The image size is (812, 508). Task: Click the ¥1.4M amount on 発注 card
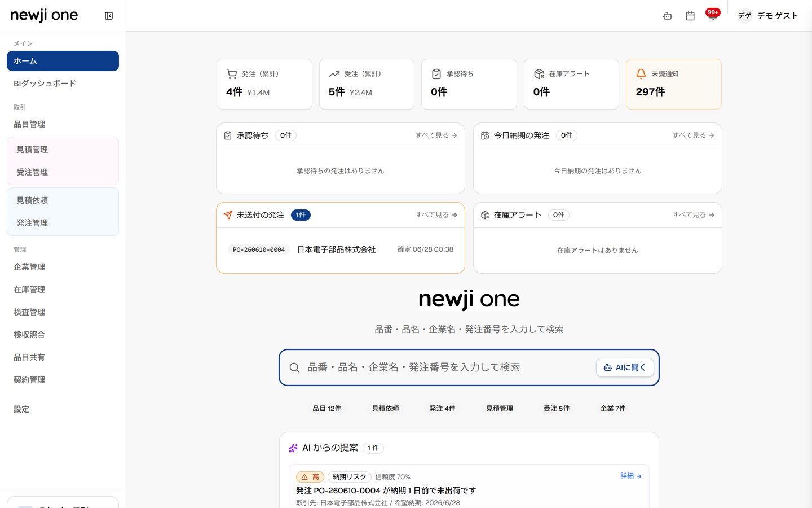[x=258, y=93]
